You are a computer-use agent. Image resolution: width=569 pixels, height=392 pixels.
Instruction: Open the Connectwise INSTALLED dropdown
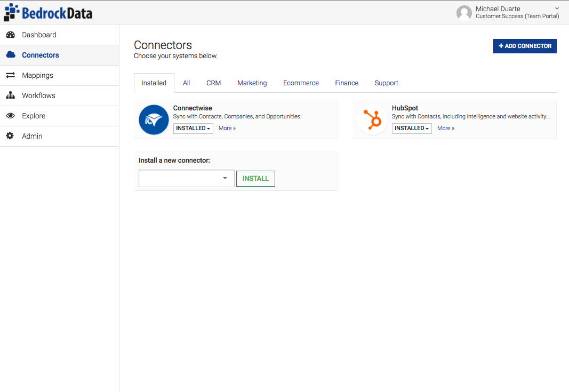pos(193,128)
